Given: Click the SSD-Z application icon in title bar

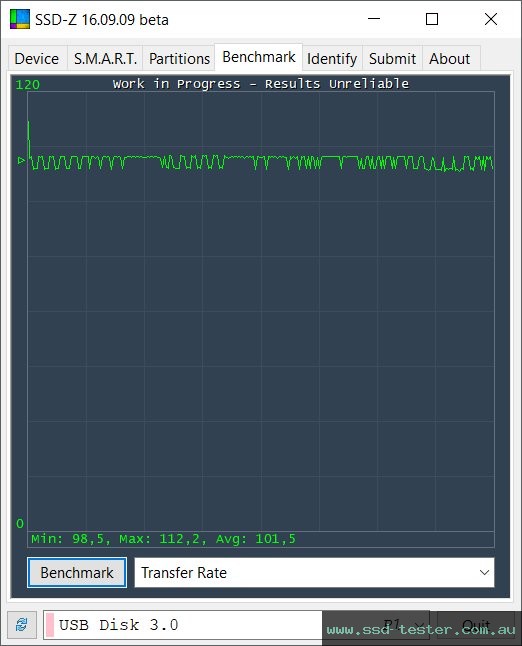Looking at the screenshot, I should click(x=20, y=19).
